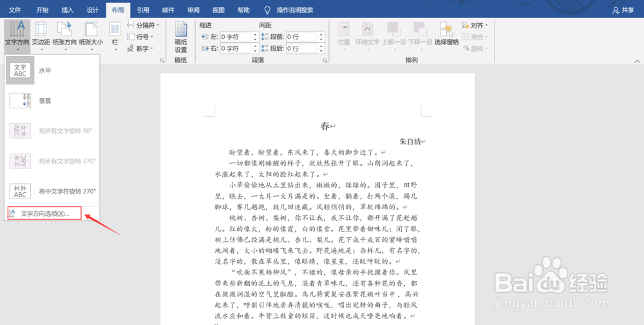Adjust the 段后 spacing stepper arrows

click(321, 48)
